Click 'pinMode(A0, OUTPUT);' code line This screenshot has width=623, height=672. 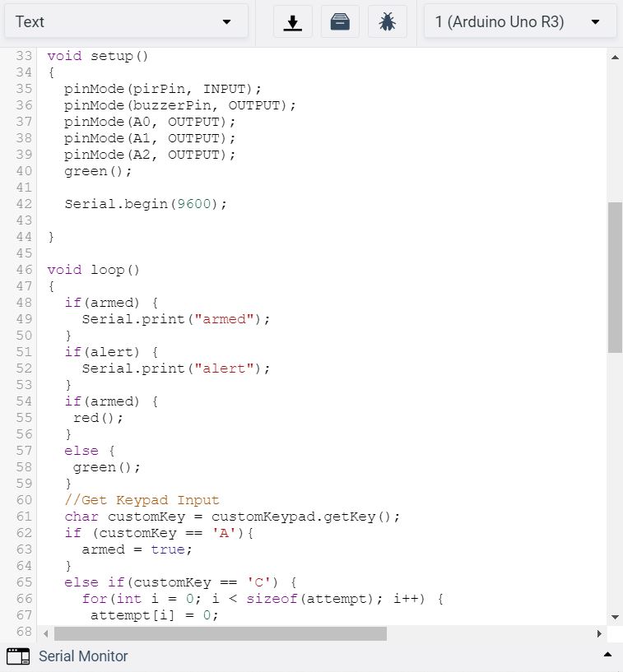coord(150,122)
